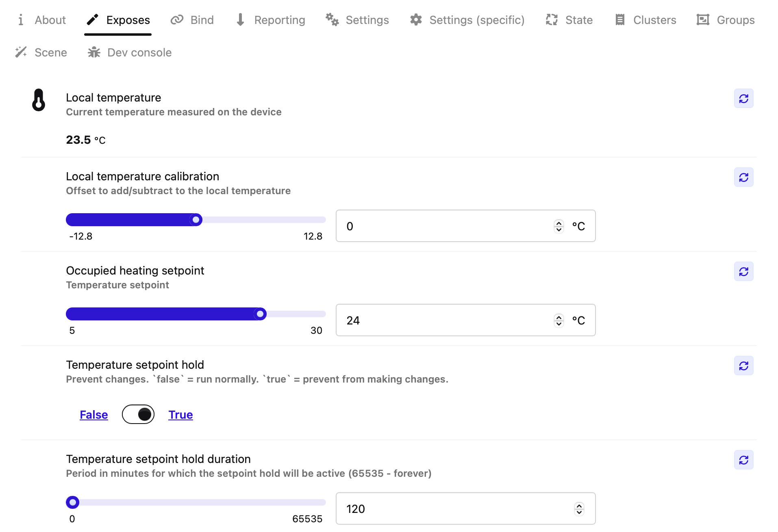Click refresh icon for Local temperature calibration
The image size is (778, 532).
tap(743, 177)
